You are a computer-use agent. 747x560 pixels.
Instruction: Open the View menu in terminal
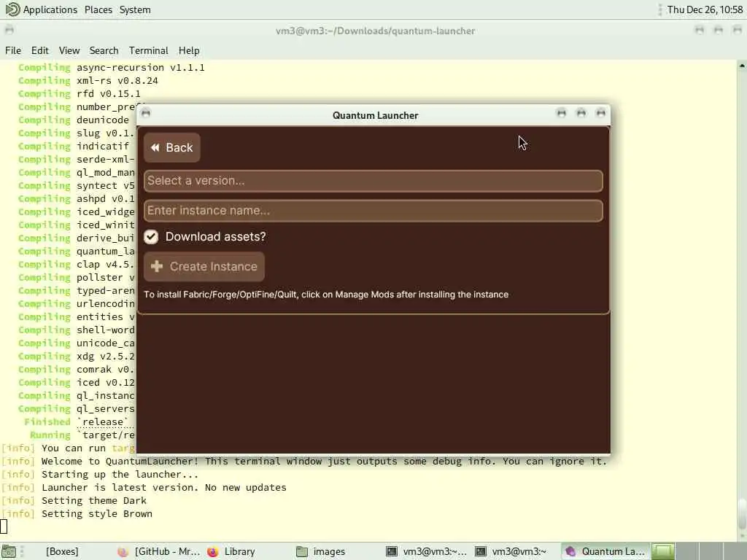click(69, 50)
